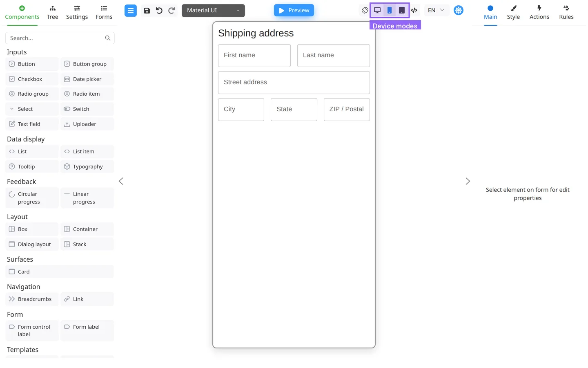Redo the last change
Image resolution: width=588 pixels, height=368 pixels.
tap(171, 11)
